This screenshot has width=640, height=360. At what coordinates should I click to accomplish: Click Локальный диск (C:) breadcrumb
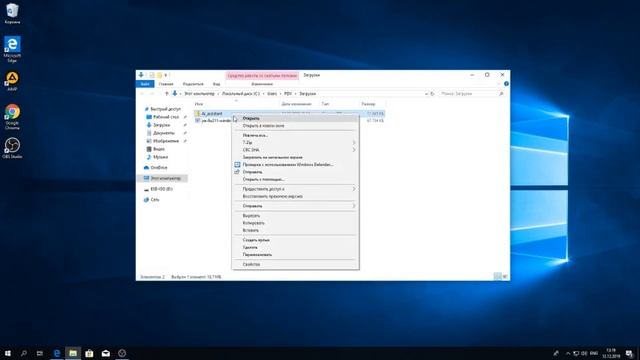coord(241,93)
